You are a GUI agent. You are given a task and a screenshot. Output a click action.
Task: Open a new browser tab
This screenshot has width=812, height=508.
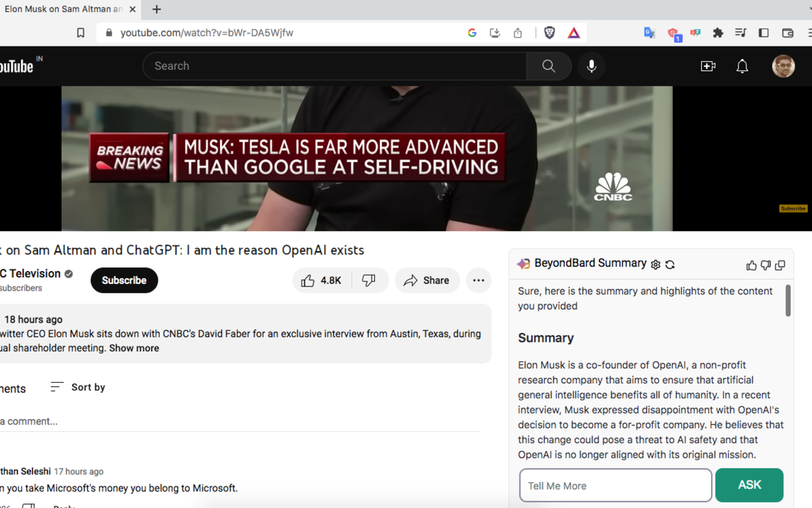click(157, 10)
